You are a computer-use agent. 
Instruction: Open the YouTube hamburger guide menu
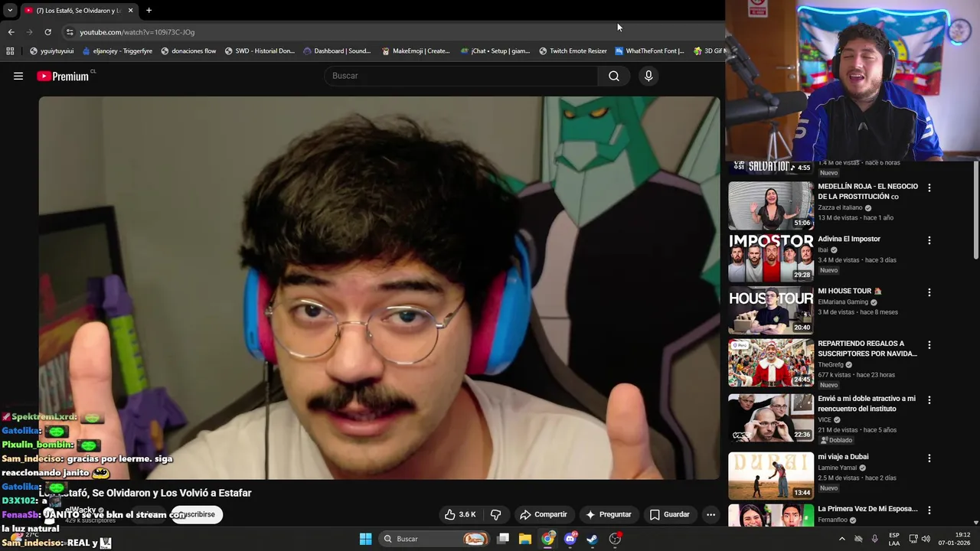coord(18,76)
